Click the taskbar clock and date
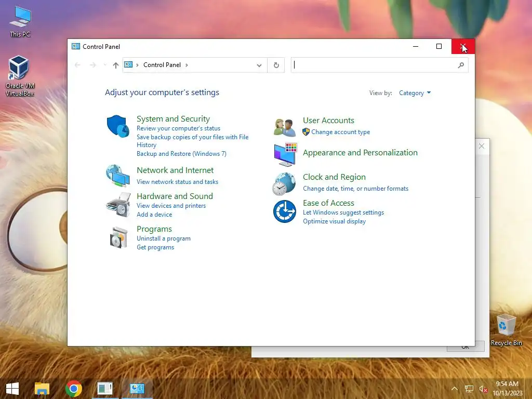 click(507, 389)
